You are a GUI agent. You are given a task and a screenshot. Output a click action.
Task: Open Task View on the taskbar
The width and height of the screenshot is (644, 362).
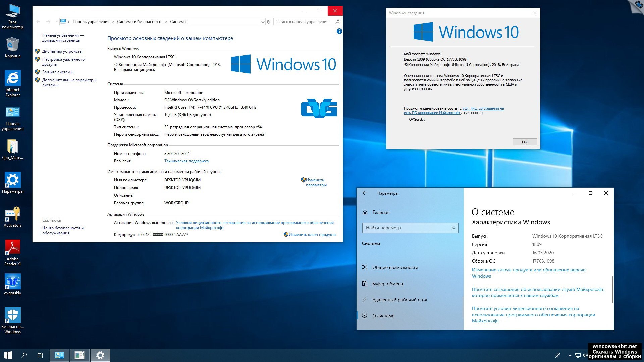click(x=40, y=355)
